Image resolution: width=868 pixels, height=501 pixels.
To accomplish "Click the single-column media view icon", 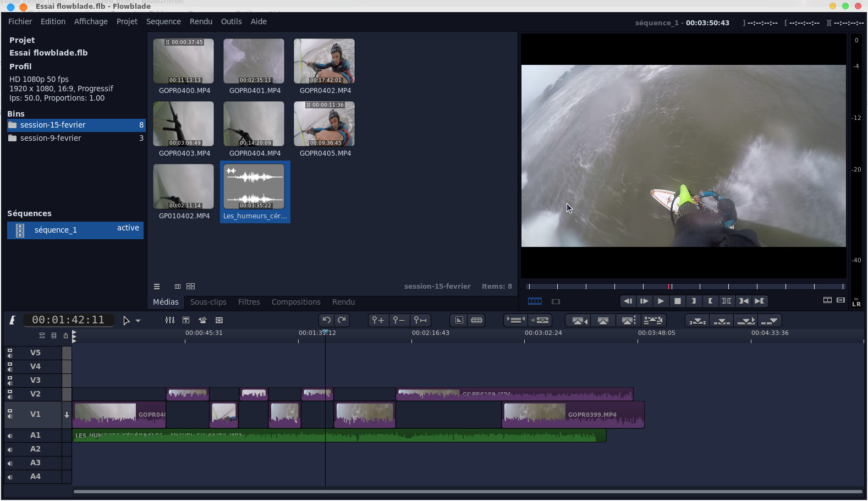I will pyautogui.click(x=178, y=287).
